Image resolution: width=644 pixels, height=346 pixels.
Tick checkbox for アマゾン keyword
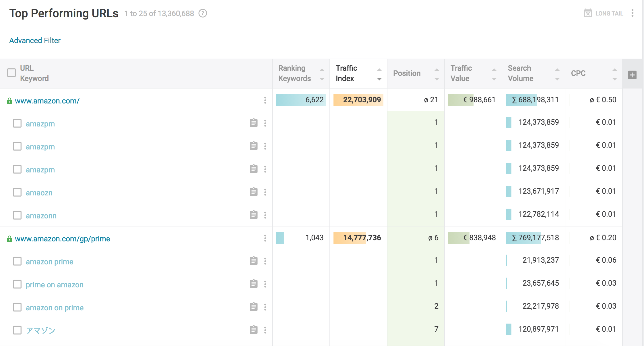pyautogui.click(x=17, y=330)
